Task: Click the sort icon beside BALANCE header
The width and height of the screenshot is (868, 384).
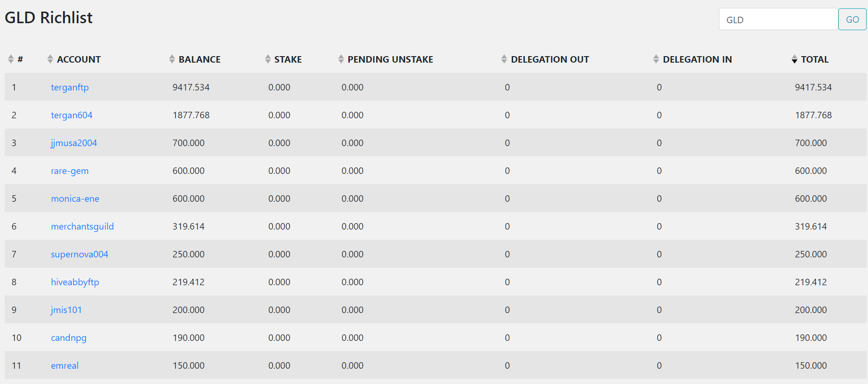Action: 172,59
